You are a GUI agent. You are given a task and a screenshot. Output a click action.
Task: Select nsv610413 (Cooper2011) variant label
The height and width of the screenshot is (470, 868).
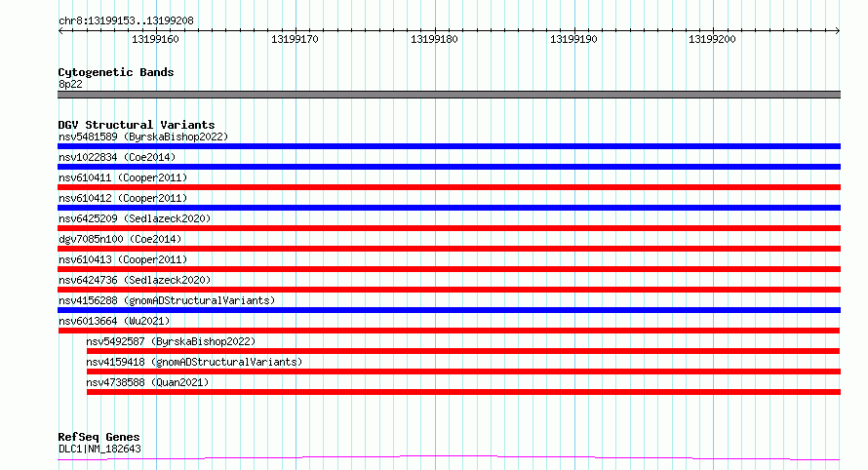[x=123, y=259]
